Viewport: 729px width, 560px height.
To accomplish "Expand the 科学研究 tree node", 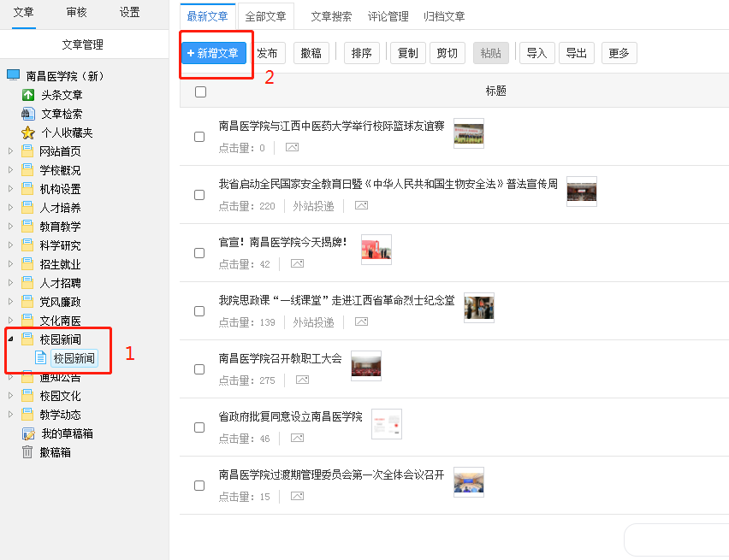I will pyautogui.click(x=10, y=245).
